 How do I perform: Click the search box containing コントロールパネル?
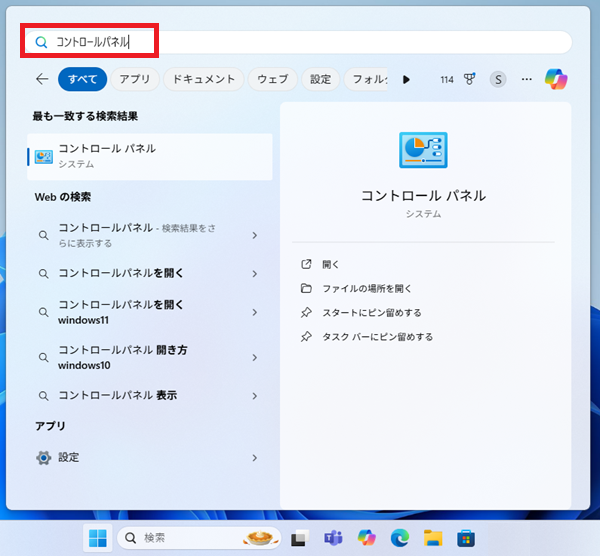tap(298, 42)
